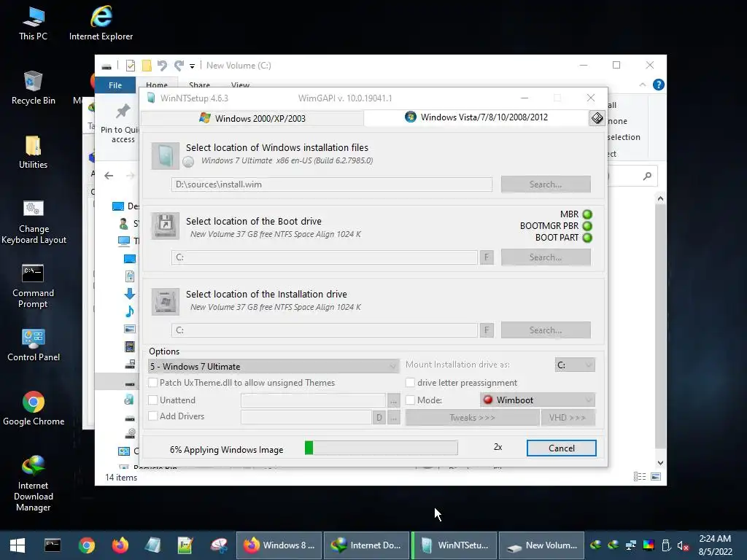
Task: Click the Boot drive floppy icon
Action: pyautogui.click(x=166, y=226)
